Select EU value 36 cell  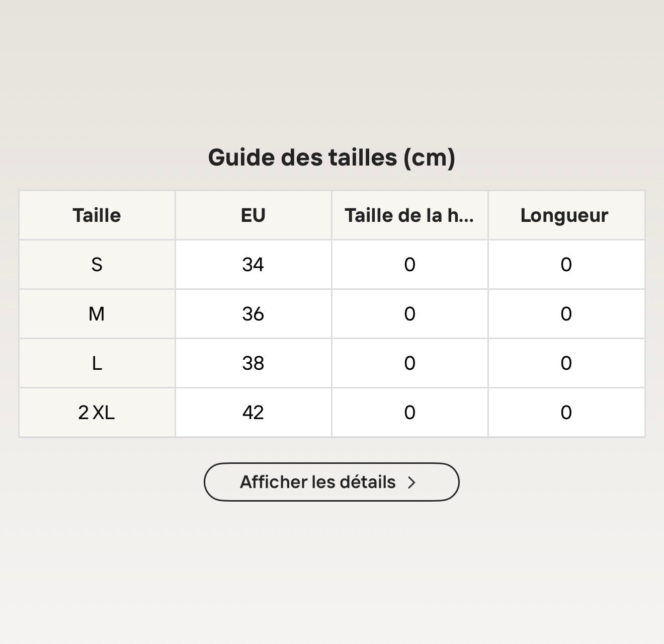click(254, 314)
